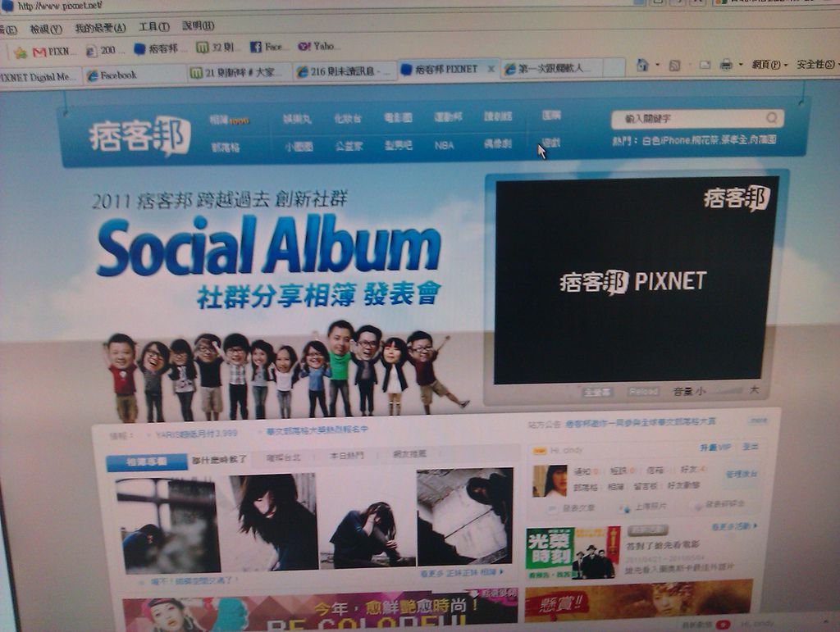
Task: Open the YARIS ad text link
Action: pyautogui.click(x=196, y=434)
